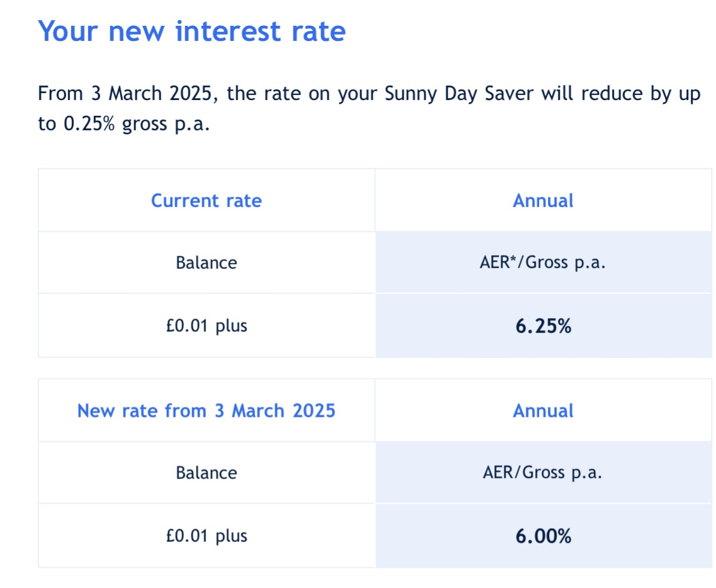Click the 'AER*/Gross p.a.' cell
Screen dimensions: 716x588
tap(542, 263)
